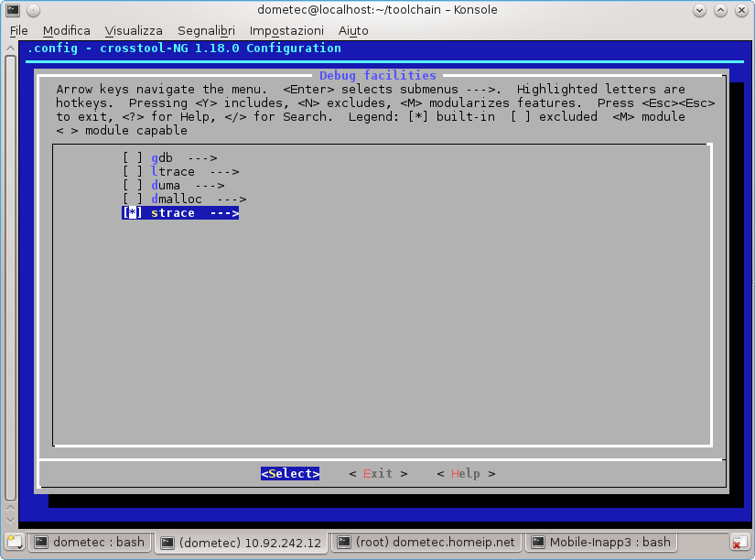The image size is (755, 560).
Task: Open the Konsole window menu icon
Action: pyautogui.click(x=12, y=9)
